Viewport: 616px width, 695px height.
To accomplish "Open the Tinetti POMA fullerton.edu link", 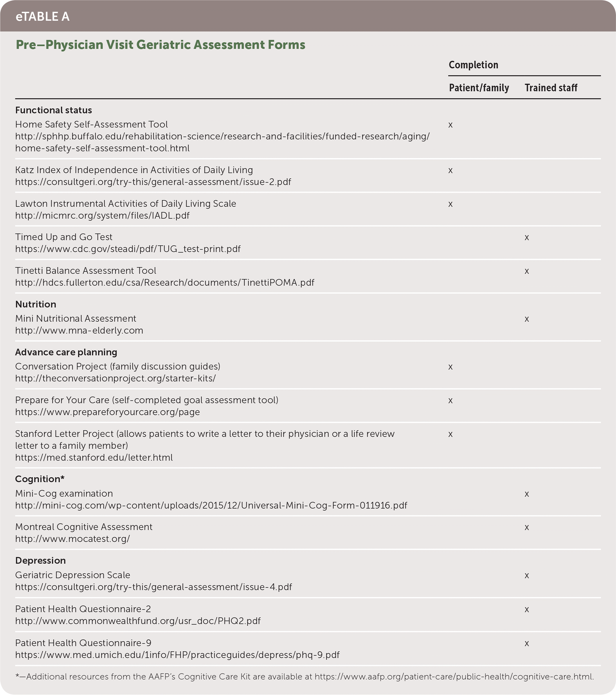I will click(x=165, y=283).
